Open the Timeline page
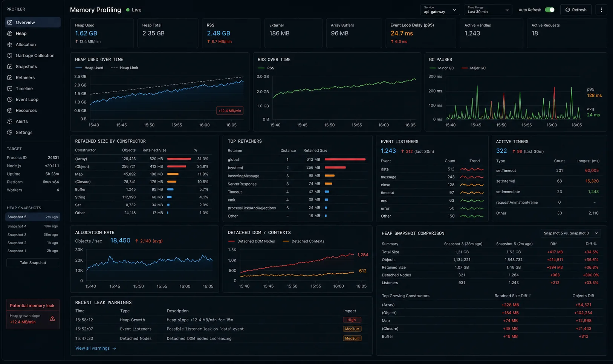The image size is (613, 364). 33,88
